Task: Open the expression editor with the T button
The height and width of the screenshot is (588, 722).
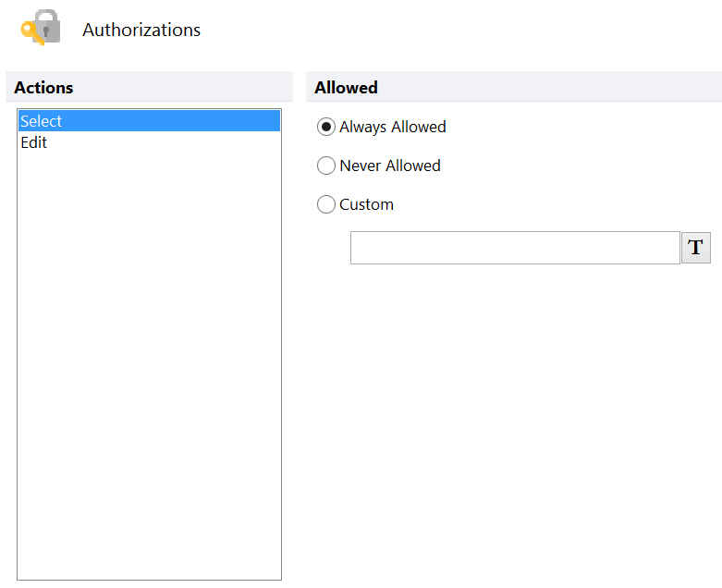Action: [695, 248]
